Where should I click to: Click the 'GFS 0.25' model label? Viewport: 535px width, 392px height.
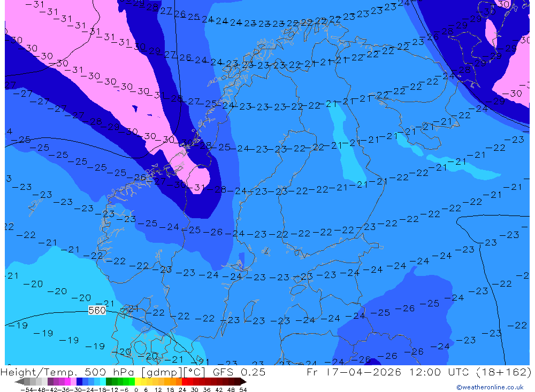[x=239, y=372]
